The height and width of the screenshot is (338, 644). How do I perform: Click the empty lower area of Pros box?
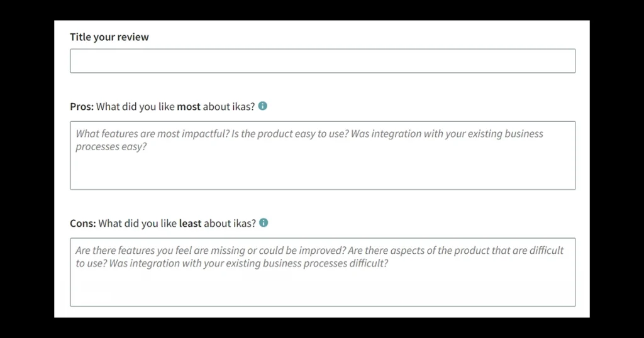[323, 172]
